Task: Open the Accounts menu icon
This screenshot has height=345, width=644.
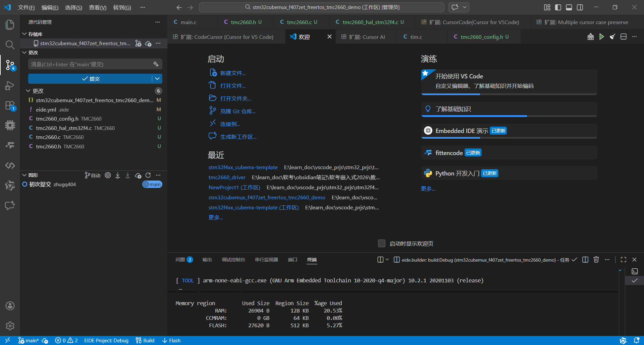Action: pyautogui.click(x=10, y=305)
